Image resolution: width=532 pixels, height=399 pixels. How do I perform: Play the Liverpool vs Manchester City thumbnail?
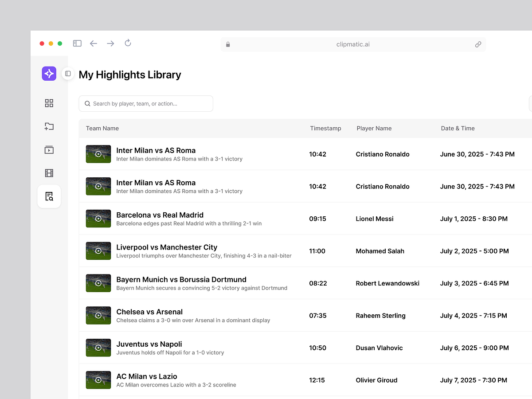click(98, 251)
